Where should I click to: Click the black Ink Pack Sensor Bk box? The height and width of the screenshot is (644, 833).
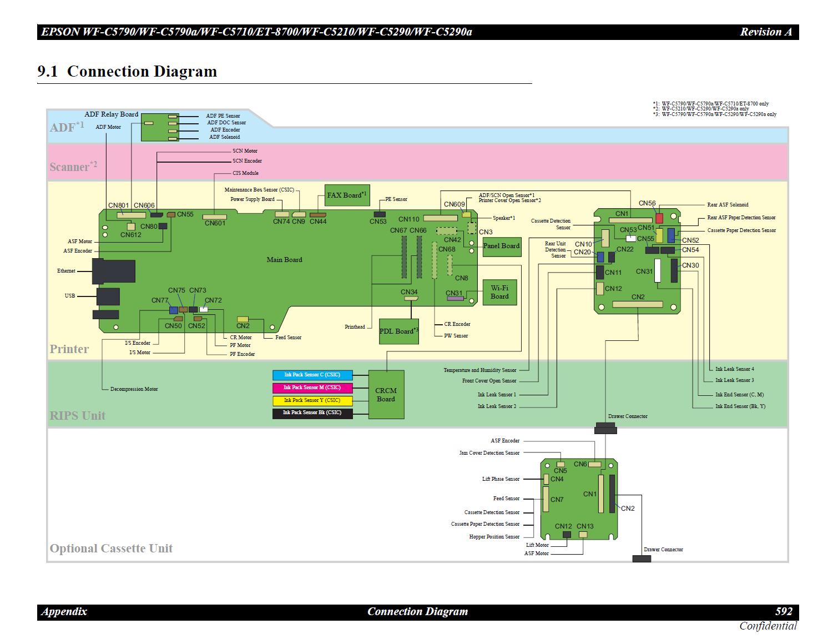pos(312,413)
